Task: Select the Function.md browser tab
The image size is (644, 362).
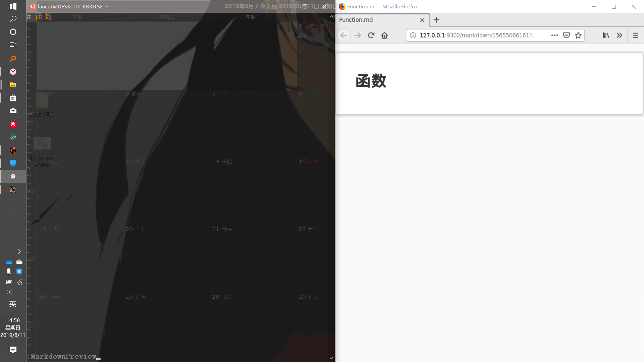Action: [x=369, y=20]
